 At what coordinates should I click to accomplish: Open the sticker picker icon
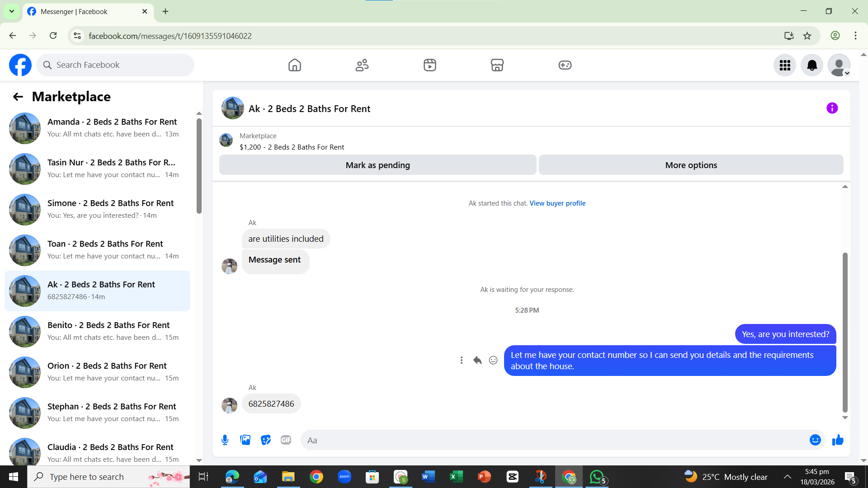coord(266,440)
